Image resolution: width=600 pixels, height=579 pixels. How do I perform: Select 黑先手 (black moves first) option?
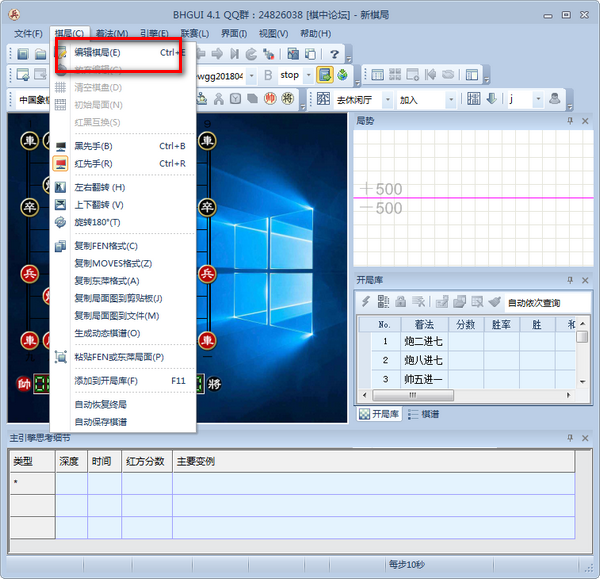pos(93,146)
